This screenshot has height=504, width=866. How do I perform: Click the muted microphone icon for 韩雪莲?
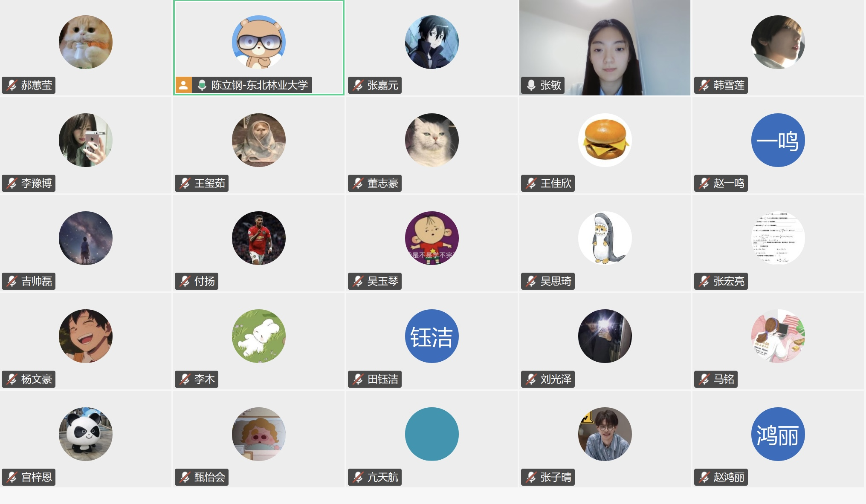click(x=704, y=85)
